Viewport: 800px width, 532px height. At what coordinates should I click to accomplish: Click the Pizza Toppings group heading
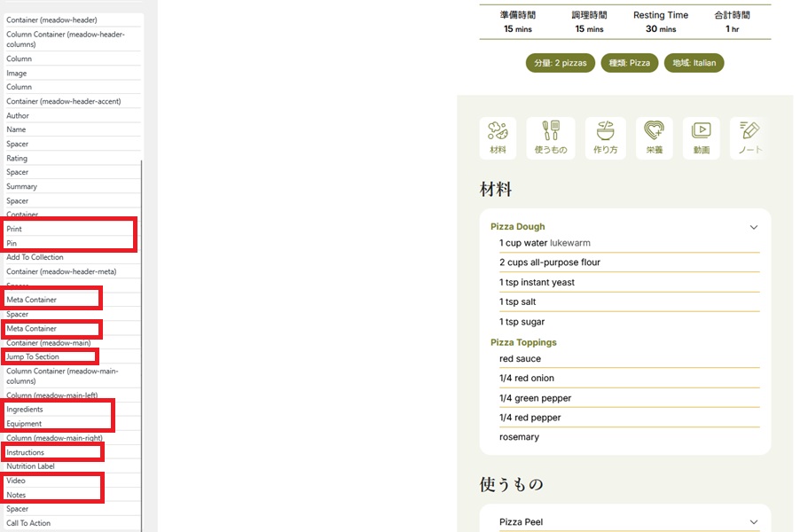pos(523,342)
